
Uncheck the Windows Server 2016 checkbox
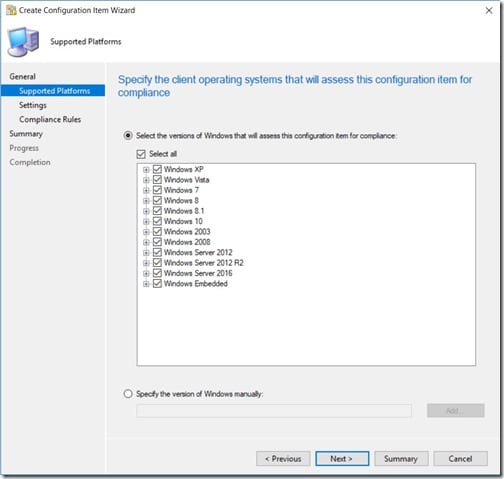[157, 273]
